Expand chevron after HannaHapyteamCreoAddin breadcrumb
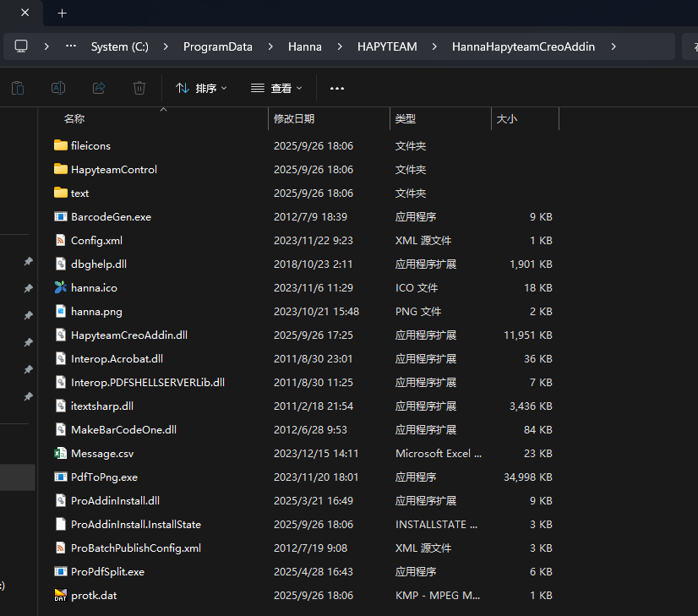Image resolution: width=698 pixels, height=616 pixels. coord(613,46)
